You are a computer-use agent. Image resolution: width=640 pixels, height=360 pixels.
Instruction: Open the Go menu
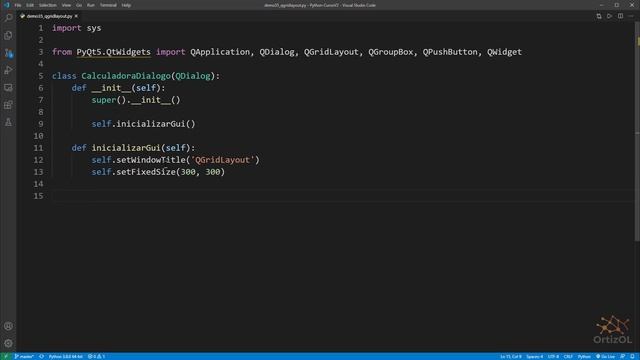point(79,5)
